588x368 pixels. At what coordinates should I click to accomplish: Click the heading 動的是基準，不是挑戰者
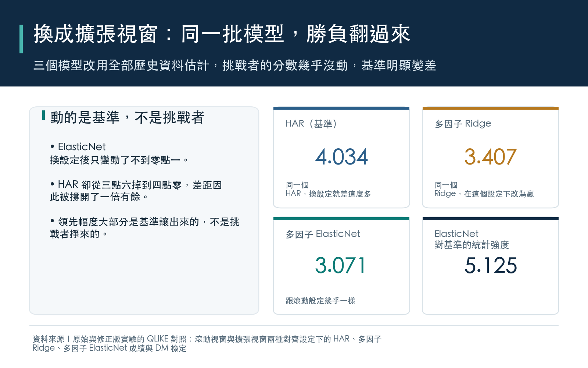tap(127, 118)
